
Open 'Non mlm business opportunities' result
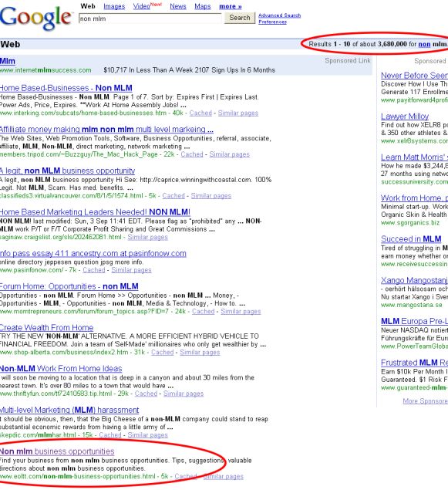[57, 451]
